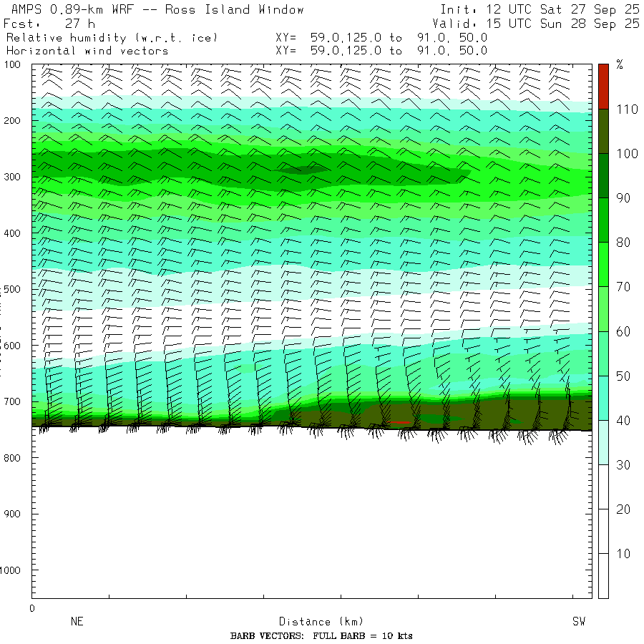644x644 pixels.
Task: Click the 900 pressure level label
Action: pyautogui.click(x=12, y=514)
